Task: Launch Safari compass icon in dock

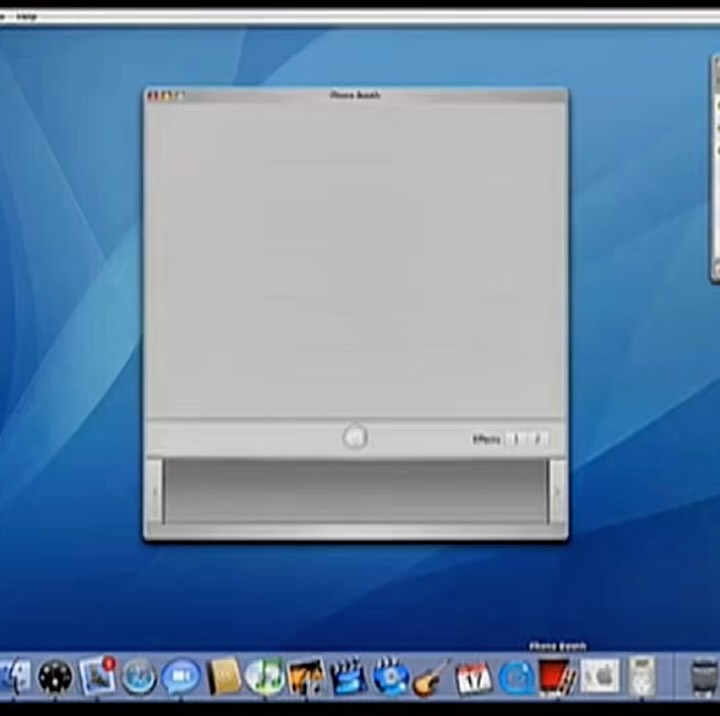Action: coord(139,678)
